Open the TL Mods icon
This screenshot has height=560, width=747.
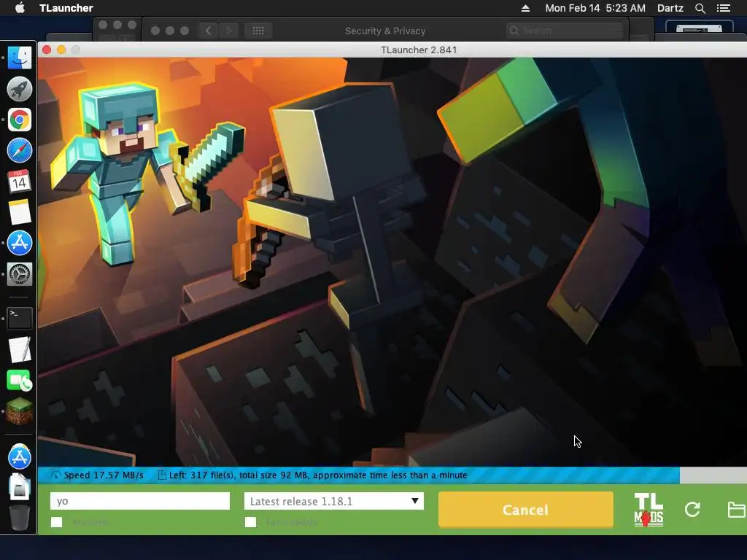point(649,510)
